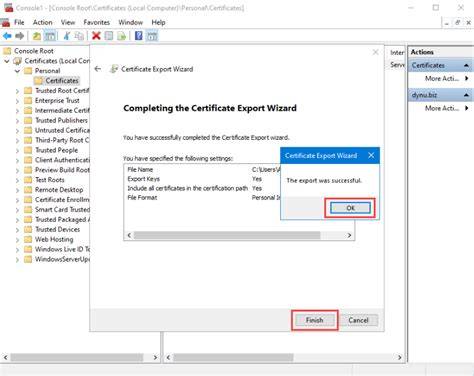
Task: Click the Forward arrow in the MMC toolbar
Action: [x=20, y=36]
